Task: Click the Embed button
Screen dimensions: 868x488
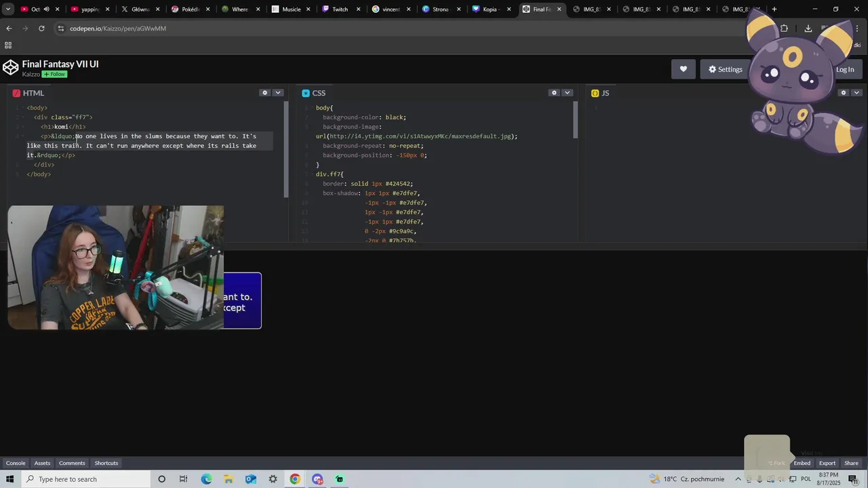Action: (802, 463)
